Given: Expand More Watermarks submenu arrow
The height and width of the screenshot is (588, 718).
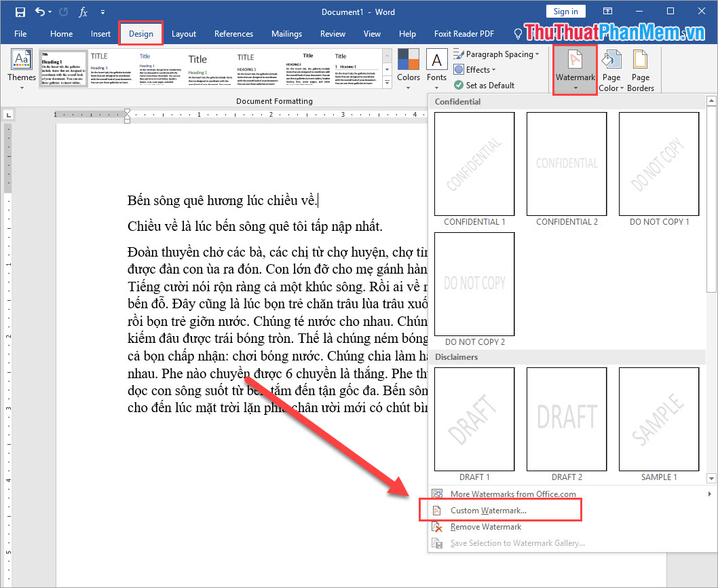Looking at the screenshot, I should [x=709, y=494].
